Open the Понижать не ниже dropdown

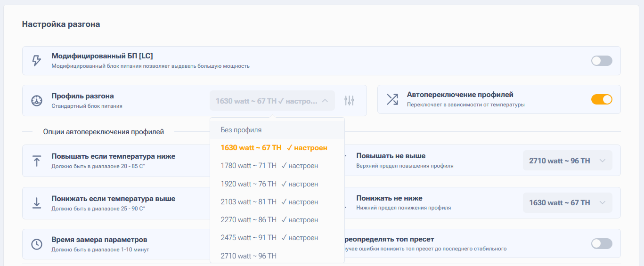(567, 203)
